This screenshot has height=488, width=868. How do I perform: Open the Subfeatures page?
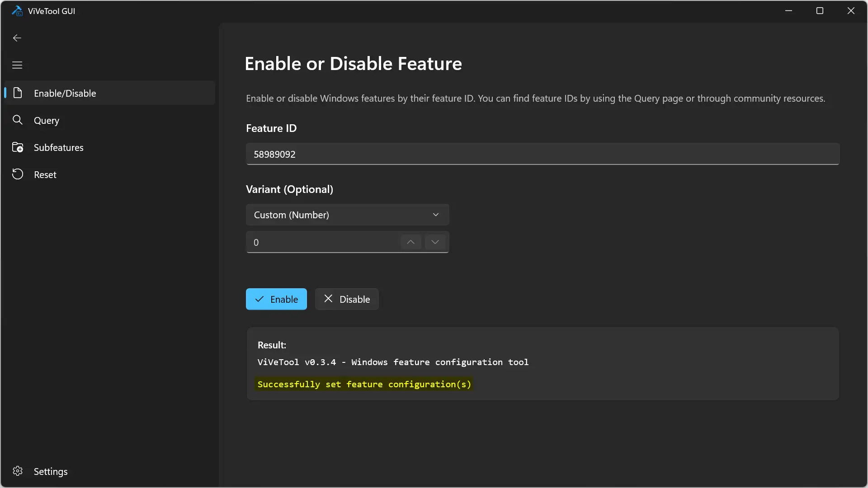110,147
